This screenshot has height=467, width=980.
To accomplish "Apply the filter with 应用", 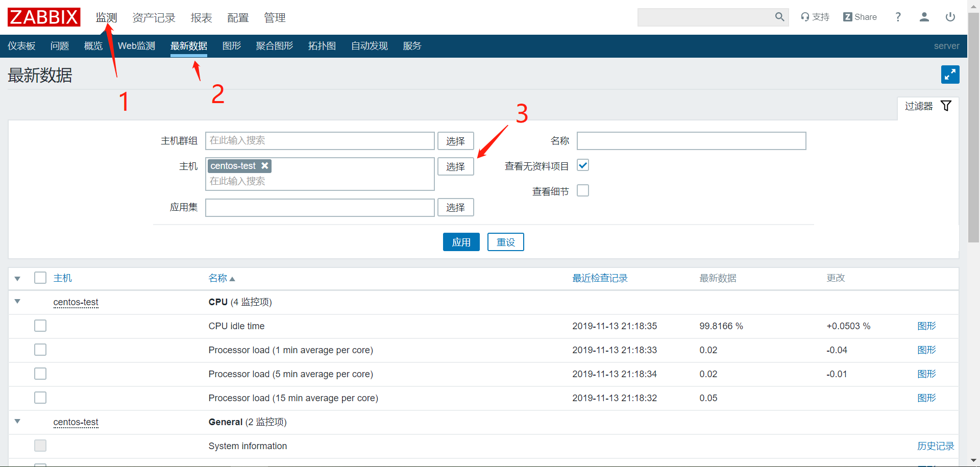I will [461, 242].
